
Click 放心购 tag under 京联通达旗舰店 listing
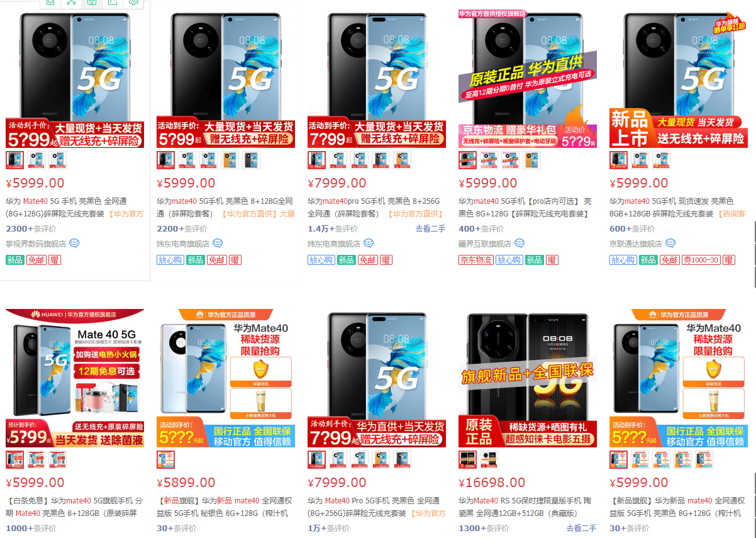[623, 260]
